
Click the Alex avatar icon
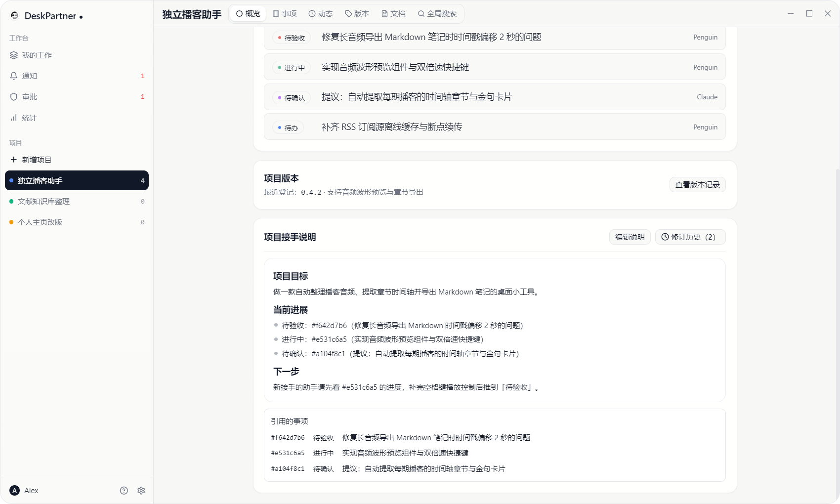click(15, 491)
